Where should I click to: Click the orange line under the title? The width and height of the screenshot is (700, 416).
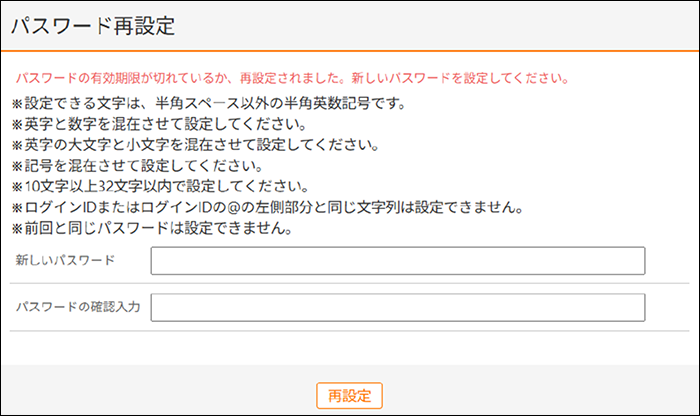(350, 51)
